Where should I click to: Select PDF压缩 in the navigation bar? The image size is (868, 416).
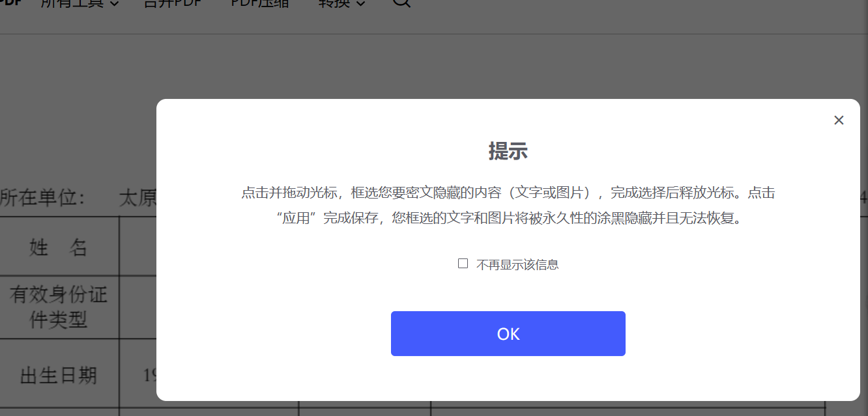coord(259,3)
